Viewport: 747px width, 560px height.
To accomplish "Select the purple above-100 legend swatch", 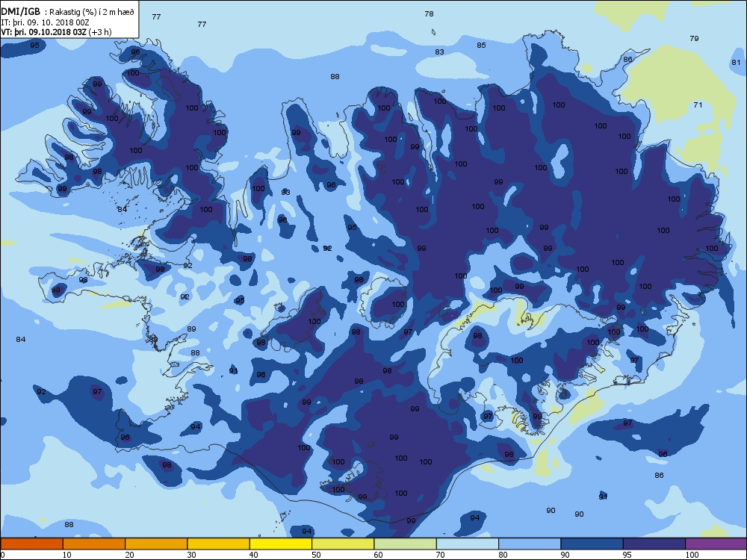I will [716, 544].
